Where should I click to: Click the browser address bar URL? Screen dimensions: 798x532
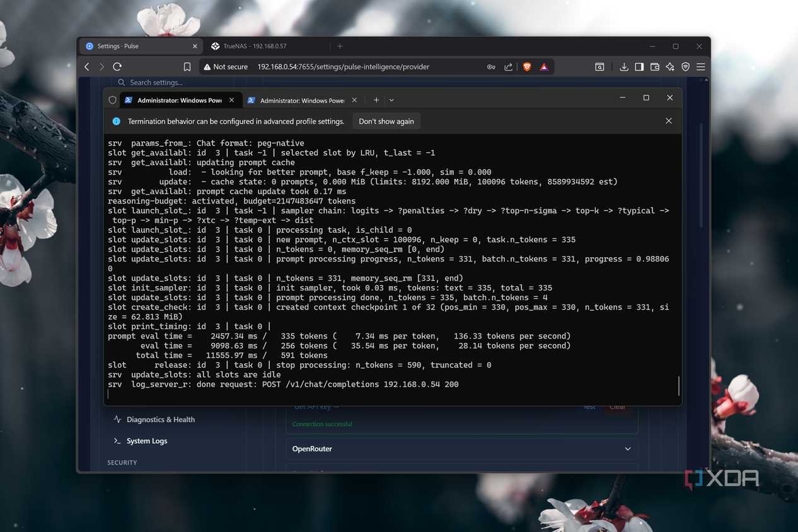click(343, 67)
